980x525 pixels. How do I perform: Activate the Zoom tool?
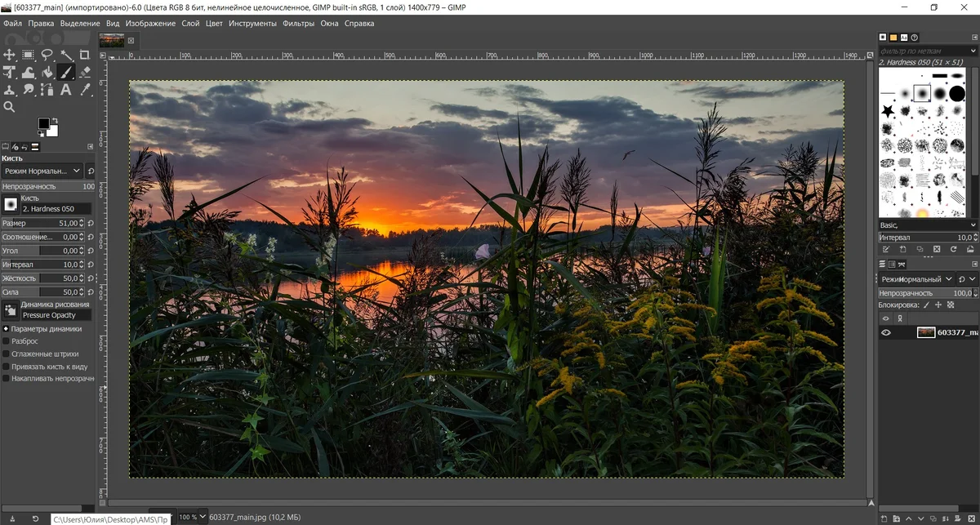click(10, 107)
